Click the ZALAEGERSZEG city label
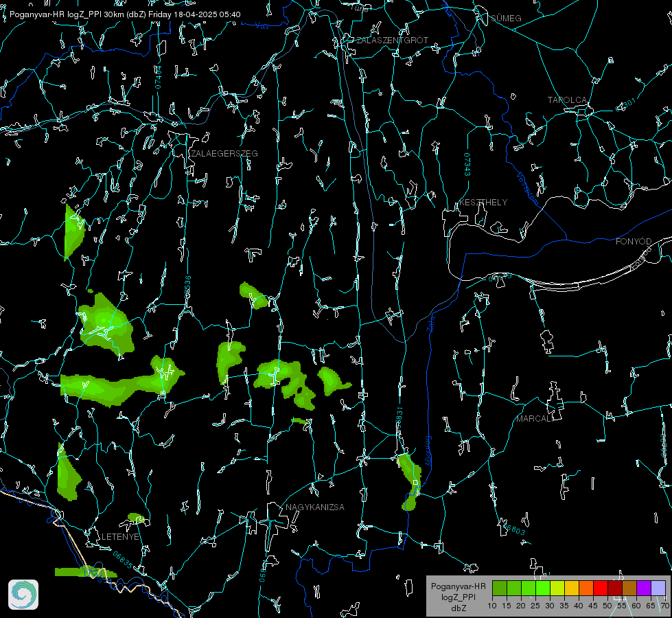The width and height of the screenshot is (672, 618). coord(224,154)
